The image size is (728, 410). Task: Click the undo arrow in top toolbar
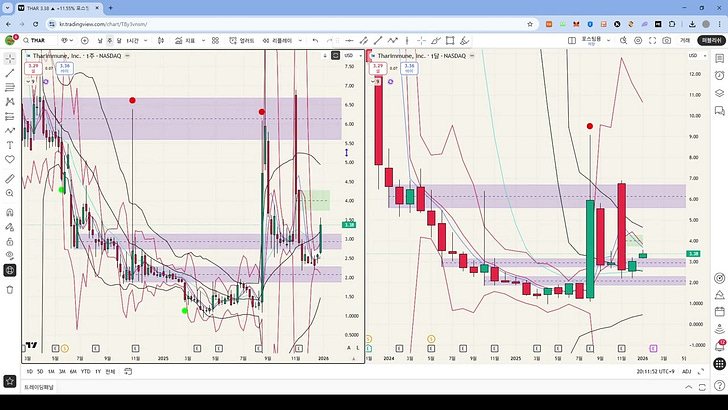point(315,40)
